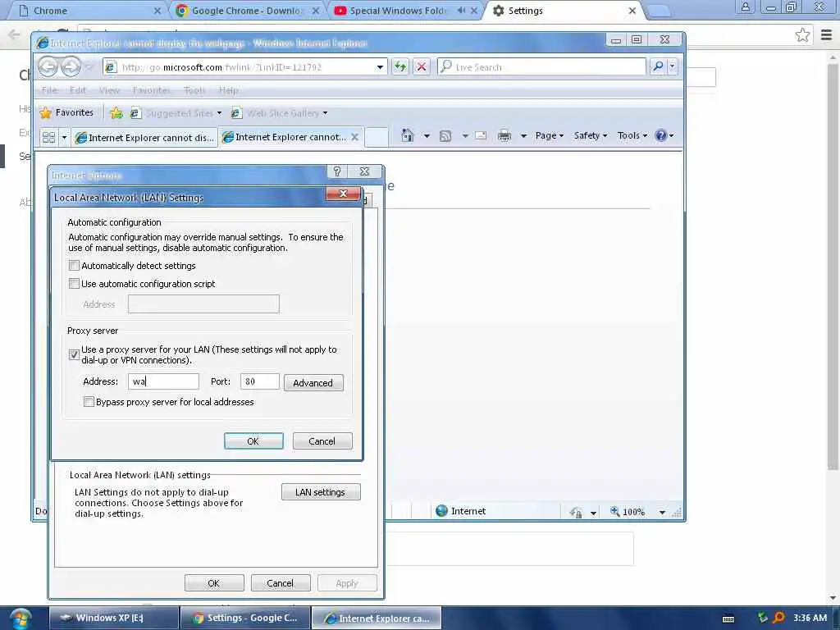Expand the Web Slice Gallery dropdown
840x630 pixels.
pyautogui.click(x=325, y=113)
